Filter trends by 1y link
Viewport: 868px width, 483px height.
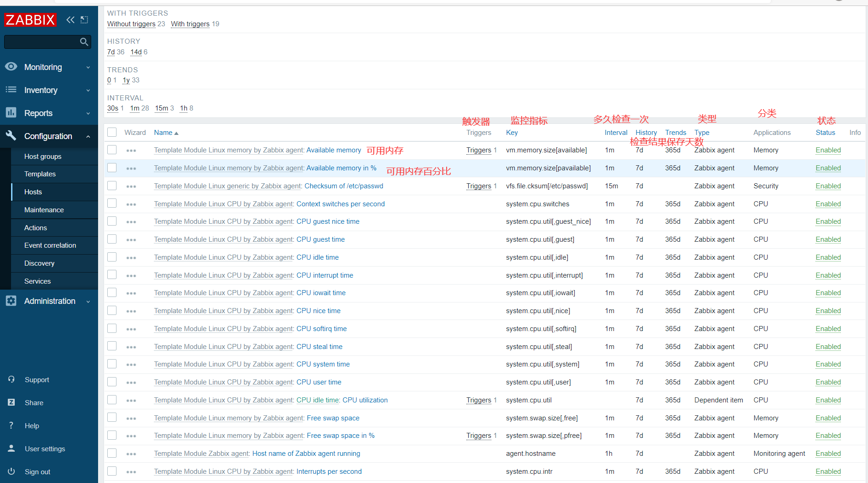[x=126, y=80]
